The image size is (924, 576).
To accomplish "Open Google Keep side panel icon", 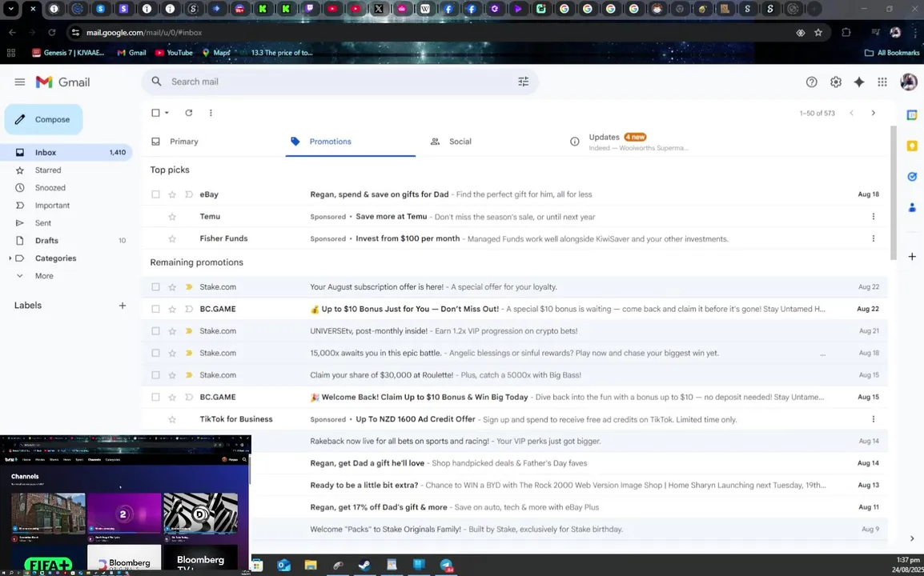I will click(x=912, y=146).
